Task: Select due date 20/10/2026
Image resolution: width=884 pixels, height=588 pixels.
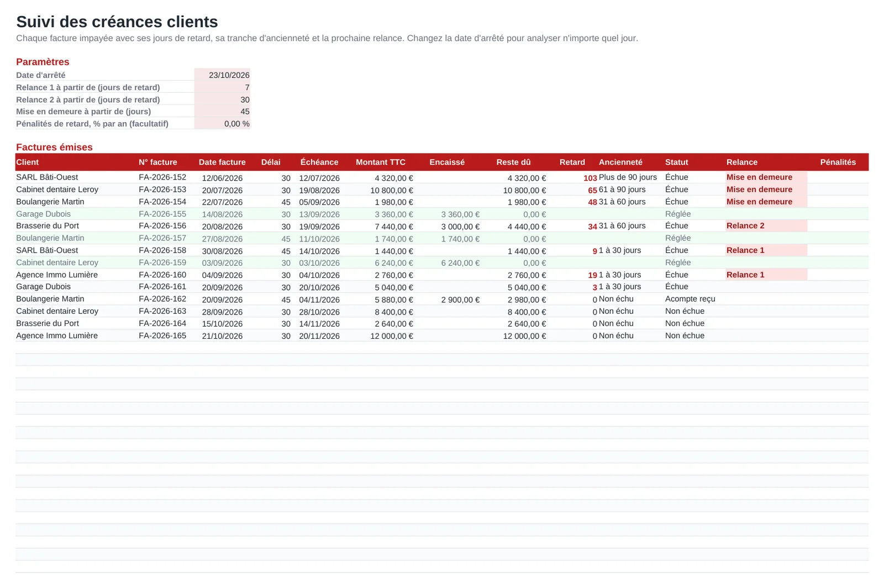Action: tap(319, 287)
